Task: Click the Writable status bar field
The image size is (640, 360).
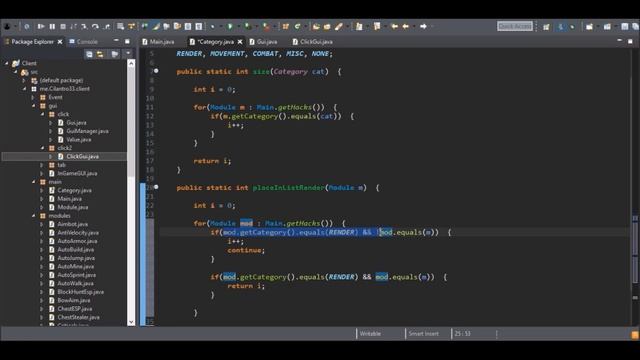Action: pos(370,334)
